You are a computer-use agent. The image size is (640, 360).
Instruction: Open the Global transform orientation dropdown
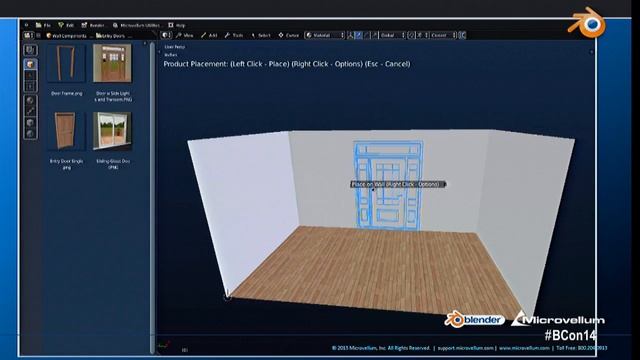(393, 36)
